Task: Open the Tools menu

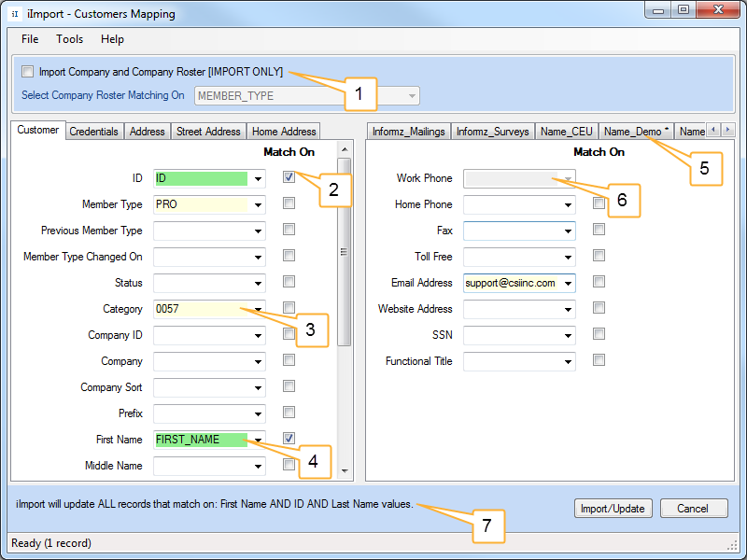Action: [69, 39]
